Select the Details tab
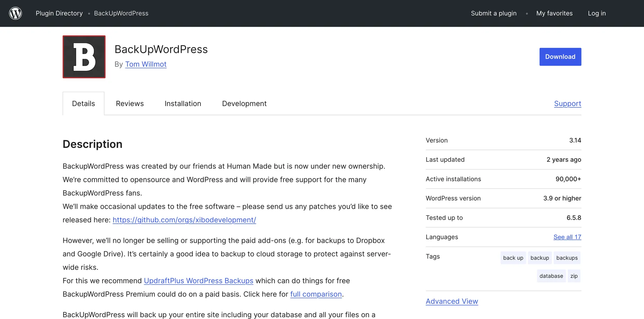 83,104
